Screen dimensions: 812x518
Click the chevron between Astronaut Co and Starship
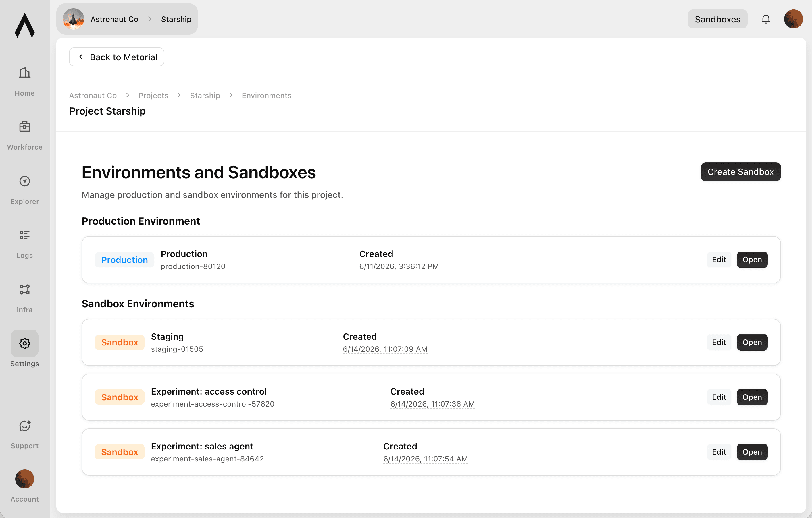tap(150, 19)
